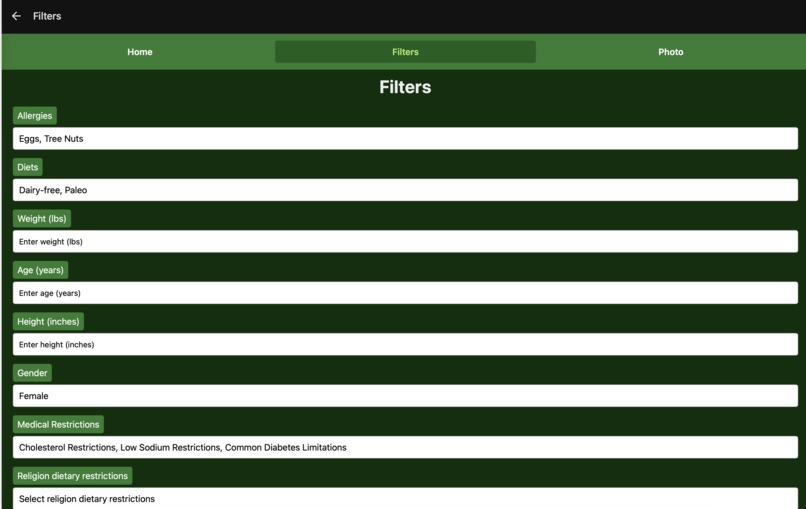The width and height of the screenshot is (806, 509).
Task: Open the Gender dropdown showing Female
Action: [x=405, y=395]
